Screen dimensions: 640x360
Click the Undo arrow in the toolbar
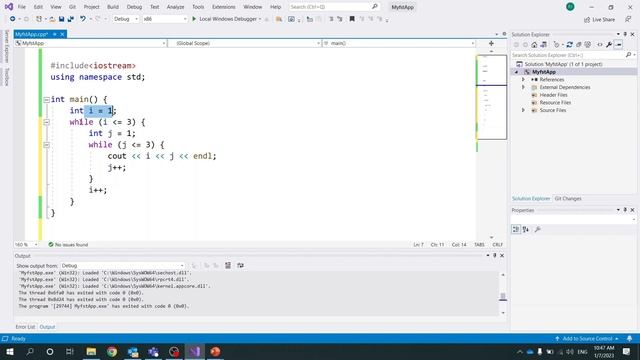tap(83, 19)
